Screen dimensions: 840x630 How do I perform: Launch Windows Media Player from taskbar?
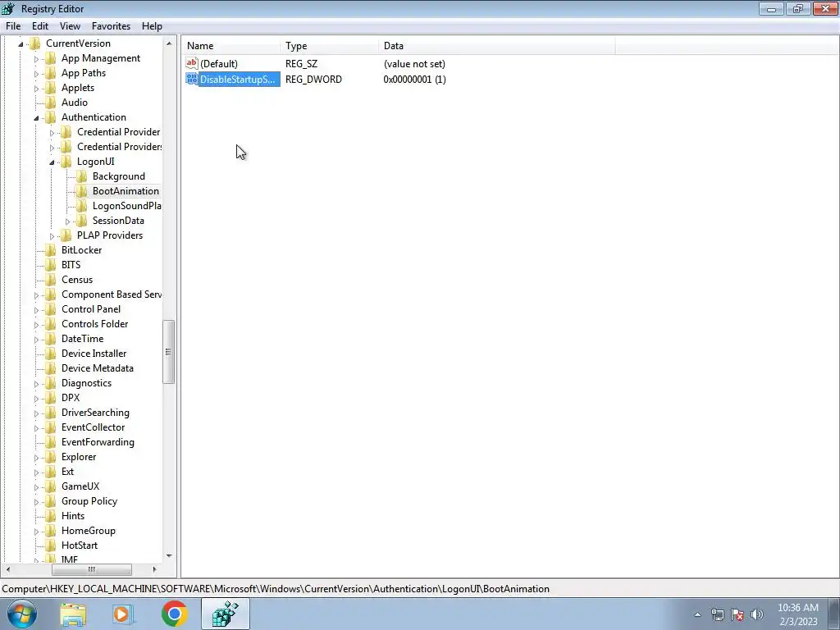coord(121,614)
